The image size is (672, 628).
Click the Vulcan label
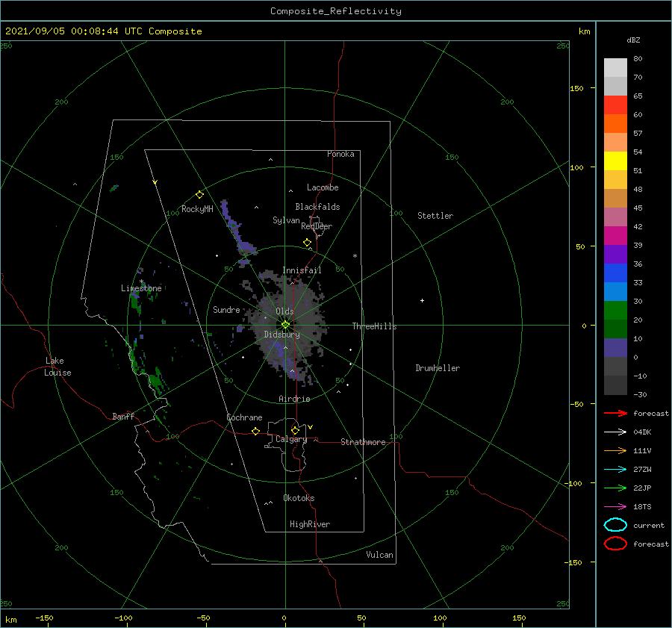coord(380,555)
